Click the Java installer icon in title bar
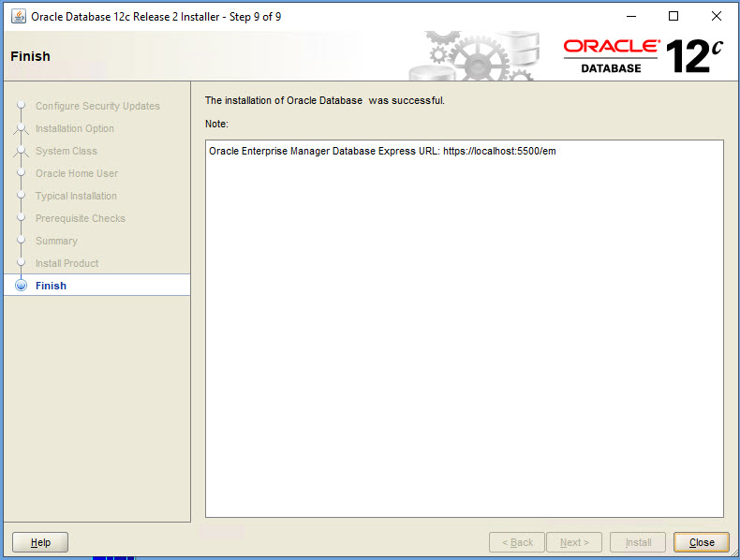This screenshot has width=740, height=560. point(19,17)
